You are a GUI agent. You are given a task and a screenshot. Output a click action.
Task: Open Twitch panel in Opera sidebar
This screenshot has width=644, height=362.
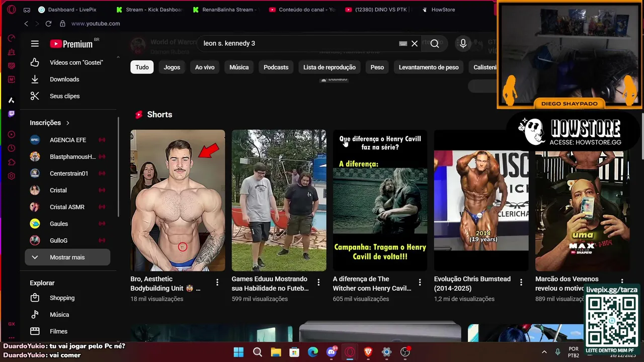(x=11, y=114)
